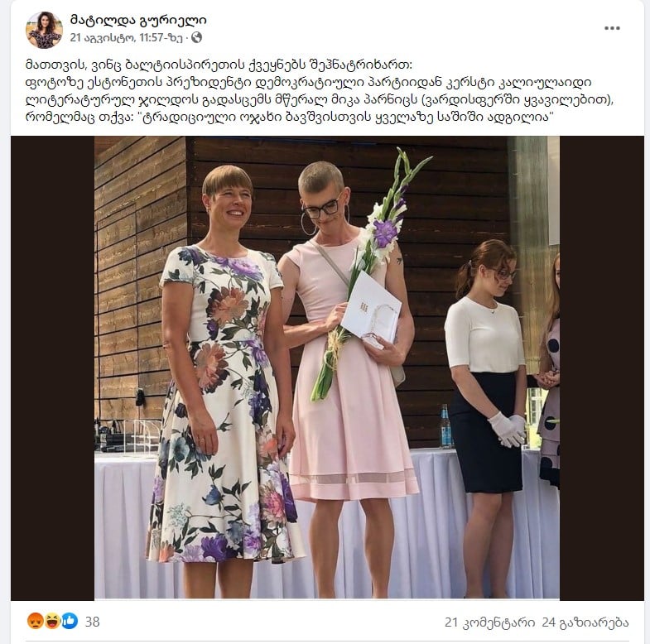Viewport: 650px width, 644px height.
Task: Show the 21 კომენტარი comments list
Action: pyautogui.click(x=489, y=622)
